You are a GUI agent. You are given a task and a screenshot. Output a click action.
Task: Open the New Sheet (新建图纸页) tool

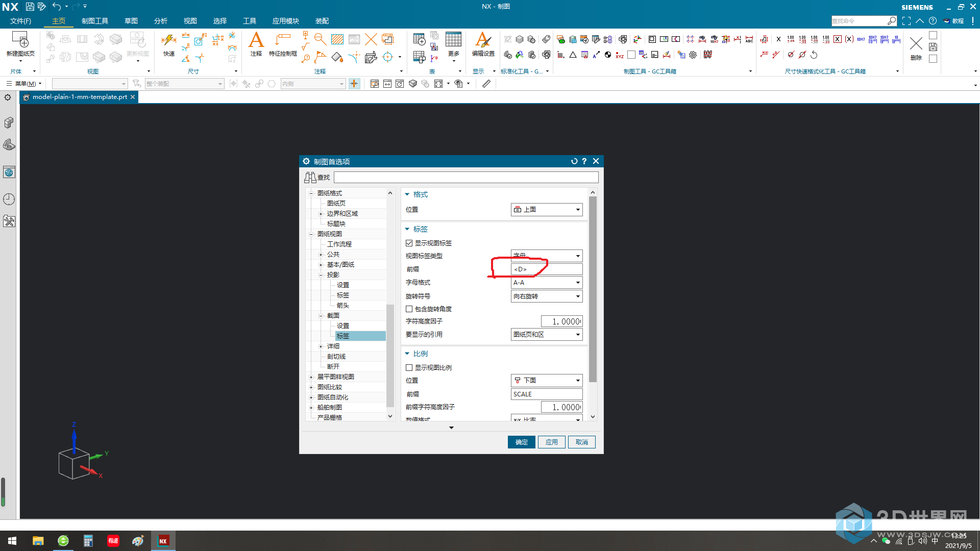point(20,44)
